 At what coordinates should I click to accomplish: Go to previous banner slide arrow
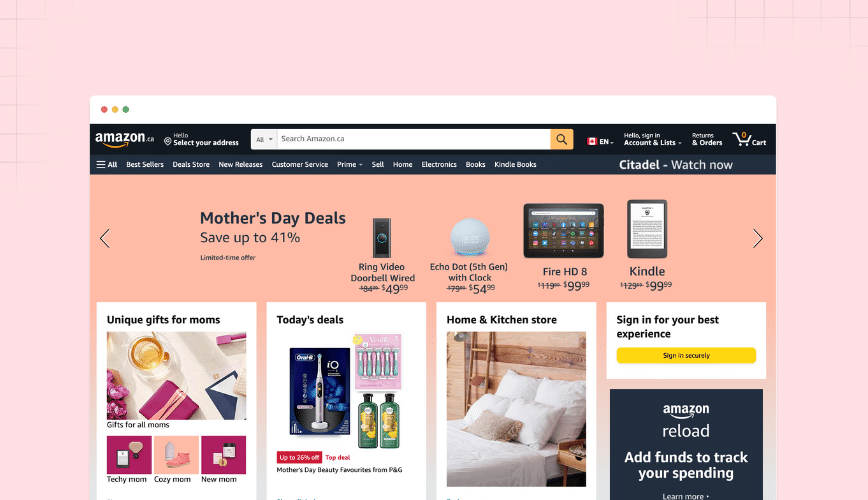click(105, 238)
